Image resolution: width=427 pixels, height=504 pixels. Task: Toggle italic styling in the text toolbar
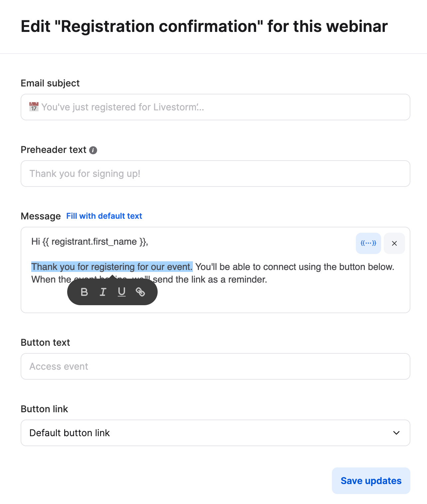click(103, 292)
